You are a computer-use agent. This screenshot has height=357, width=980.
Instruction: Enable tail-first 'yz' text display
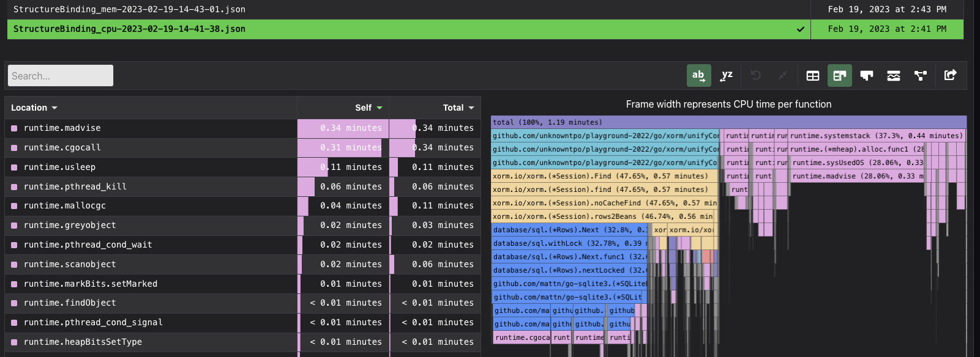coord(727,76)
